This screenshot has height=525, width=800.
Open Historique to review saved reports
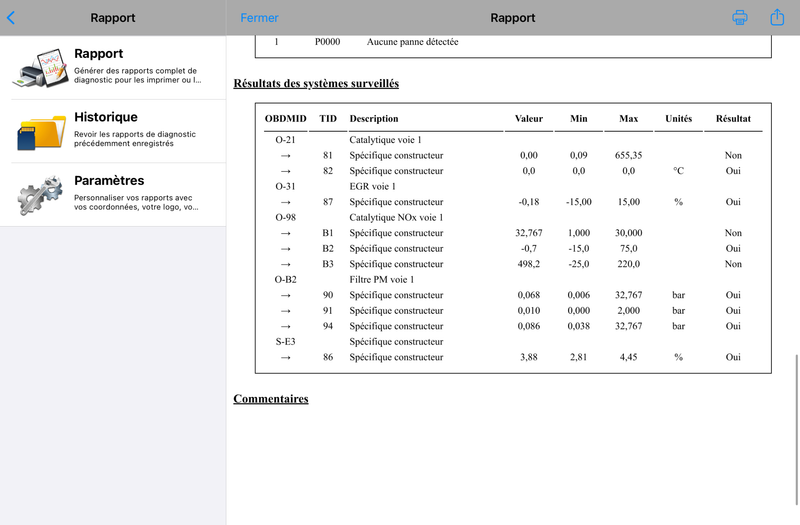coord(113,131)
